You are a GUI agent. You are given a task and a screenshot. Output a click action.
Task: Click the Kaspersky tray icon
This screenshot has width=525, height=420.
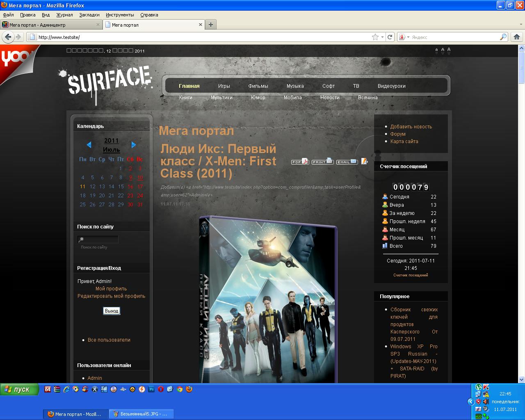486,387
